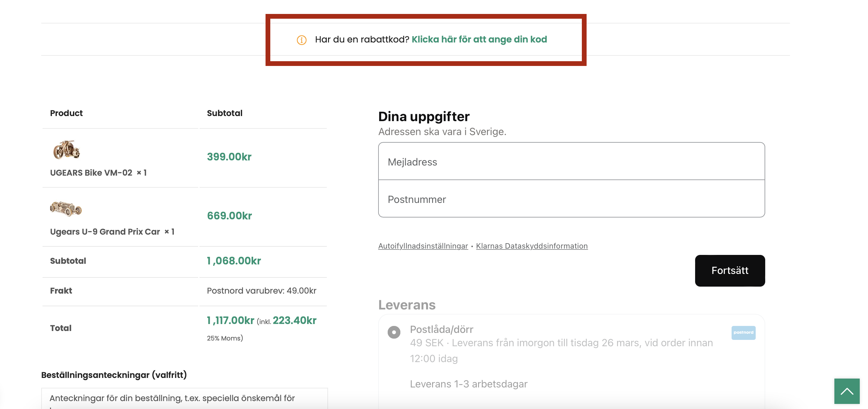Image resolution: width=868 pixels, height=409 pixels.
Task: Click the Beställningsanteckningar (valfritt) label
Action: (x=114, y=375)
